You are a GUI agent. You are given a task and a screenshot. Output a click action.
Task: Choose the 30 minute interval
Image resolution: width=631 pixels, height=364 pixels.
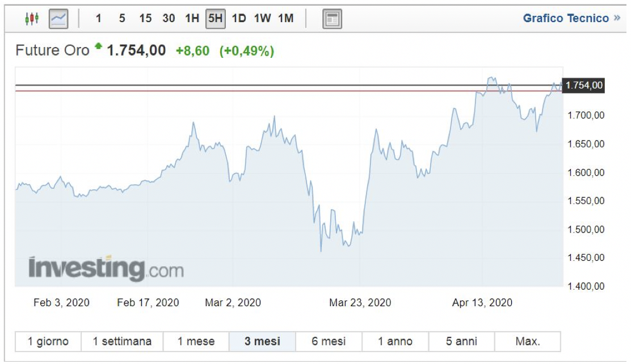point(169,18)
